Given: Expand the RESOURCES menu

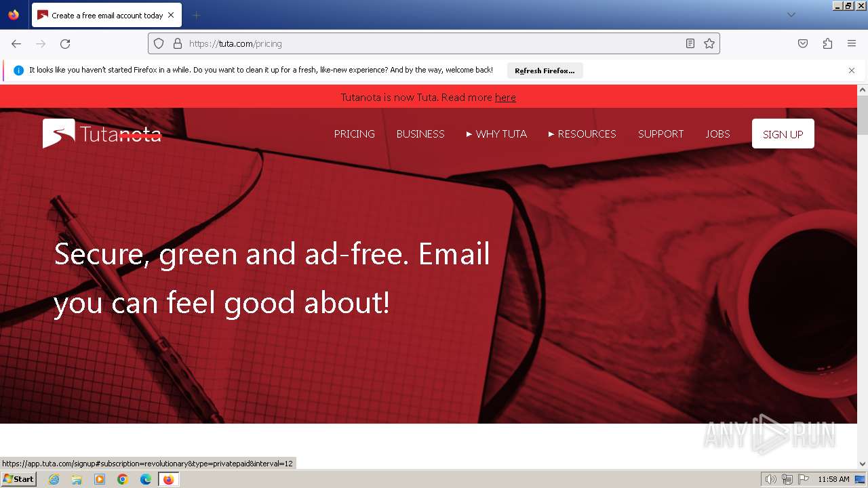Looking at the screenshot, I should 583,134.
